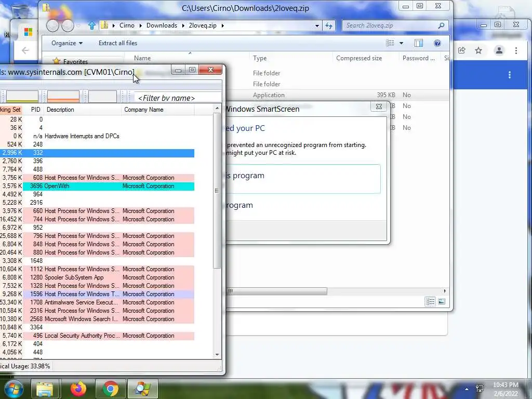Viewport: 532px width, 399px height.
Task: Sort by Compressed size column
Action: (x=359, y=58)
